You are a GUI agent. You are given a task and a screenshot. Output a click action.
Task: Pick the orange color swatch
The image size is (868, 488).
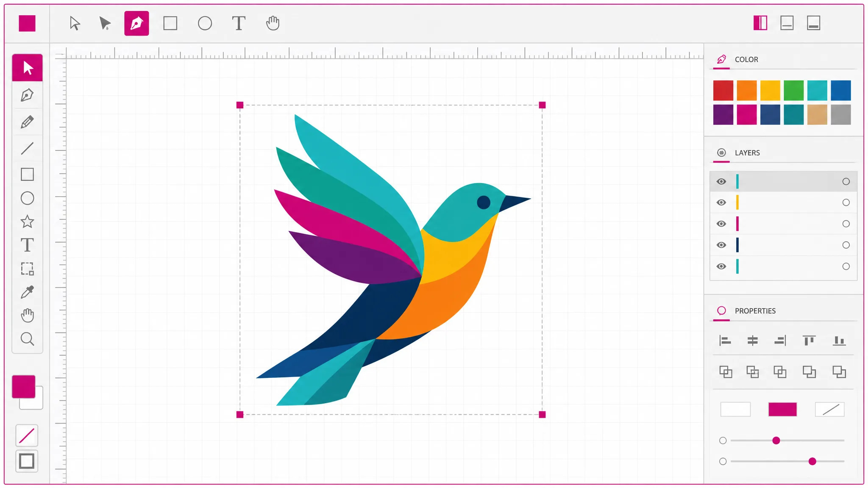[x=747, y=90]
